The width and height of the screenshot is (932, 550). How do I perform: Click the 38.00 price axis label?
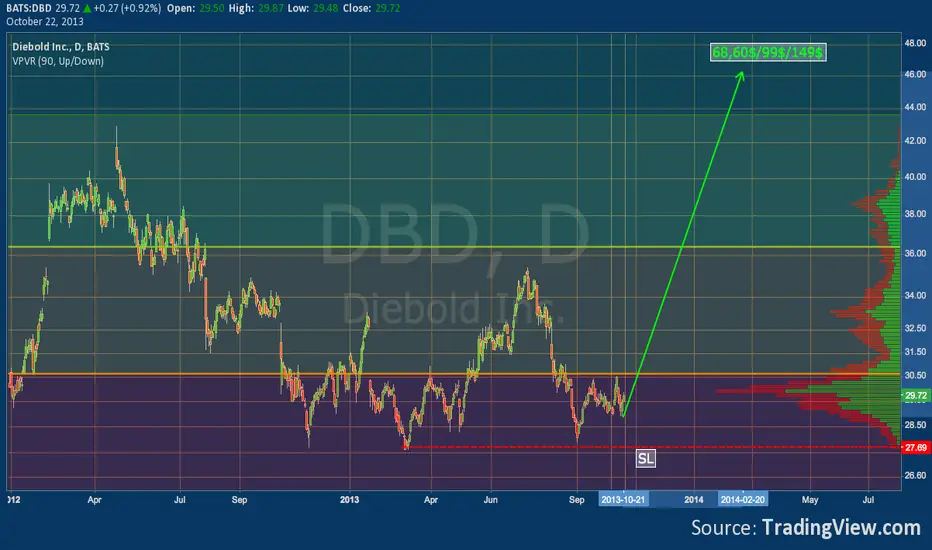(915, 213)
